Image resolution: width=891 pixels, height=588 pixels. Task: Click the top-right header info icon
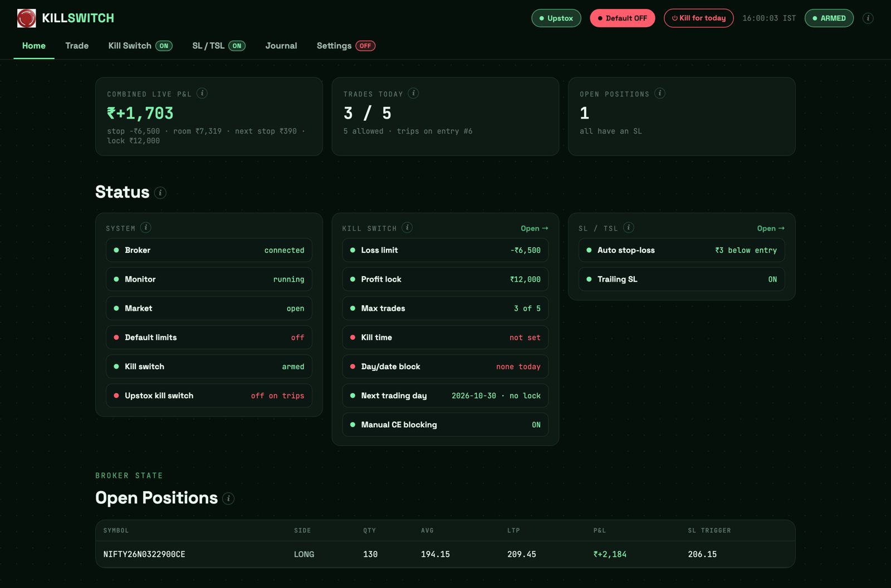point(868,18)
